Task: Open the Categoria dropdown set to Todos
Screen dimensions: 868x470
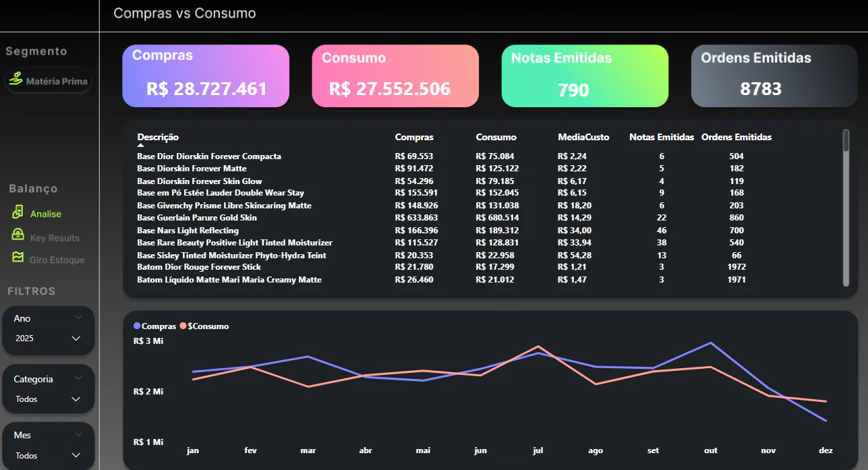Action: tap(48, 399)
